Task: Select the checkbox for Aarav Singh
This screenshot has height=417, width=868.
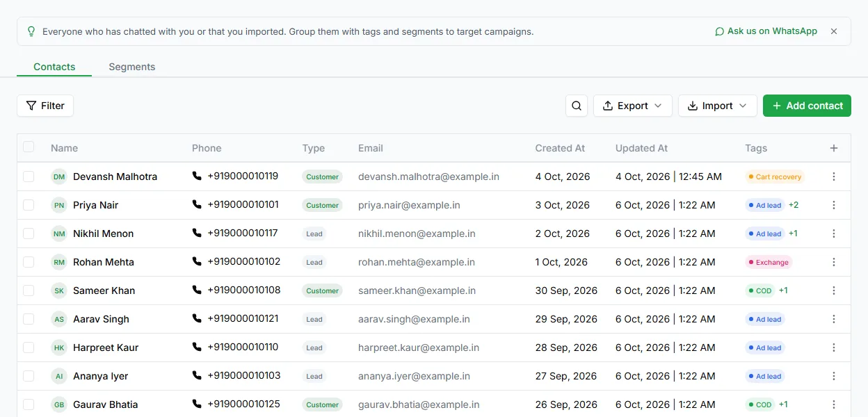Action: pyautogui.click(x=29, y=319)
